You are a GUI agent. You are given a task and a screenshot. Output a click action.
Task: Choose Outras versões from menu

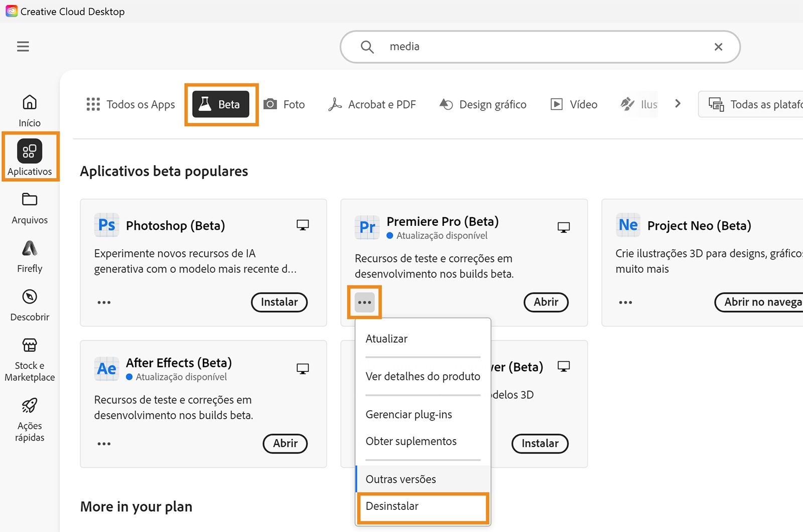(x=423, y=479)
